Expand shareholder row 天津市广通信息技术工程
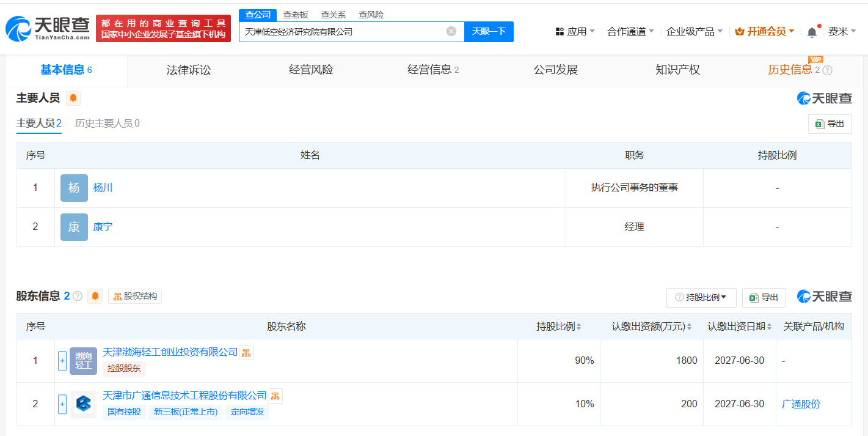This screenshot has width=868, height=436. (62, 404)
